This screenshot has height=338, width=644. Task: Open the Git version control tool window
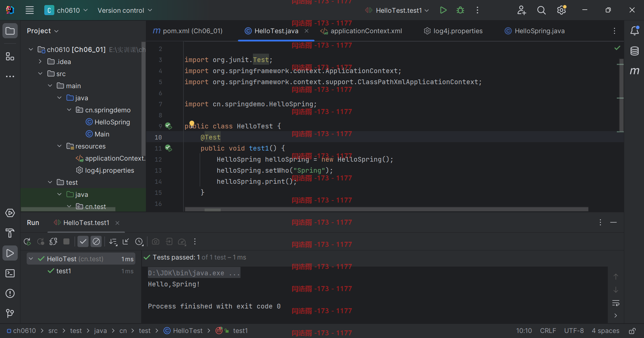pos(10,314)
